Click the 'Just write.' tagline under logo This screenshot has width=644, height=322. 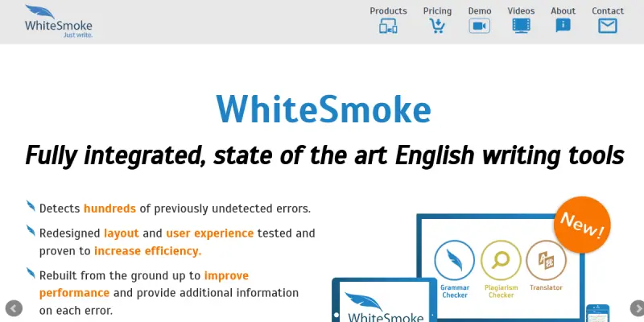78,35
